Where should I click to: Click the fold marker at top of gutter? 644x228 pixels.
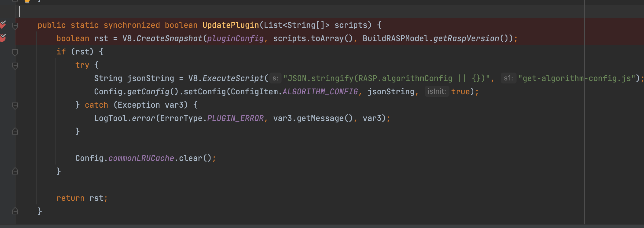(x=15, y=1)
